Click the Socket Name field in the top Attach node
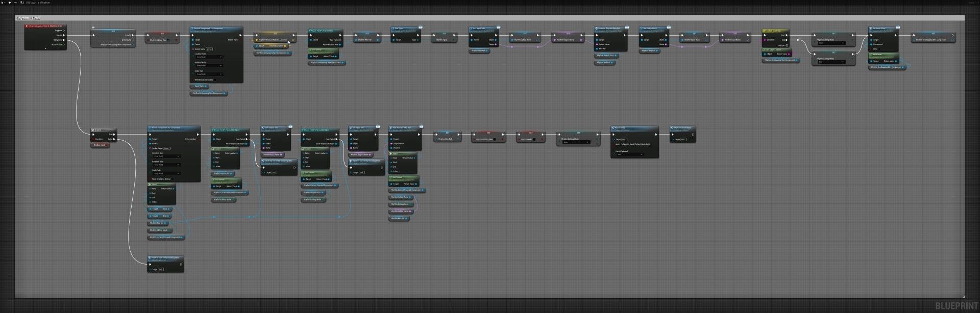The width and height of the screenshot is (980, 313). [209, 49]
